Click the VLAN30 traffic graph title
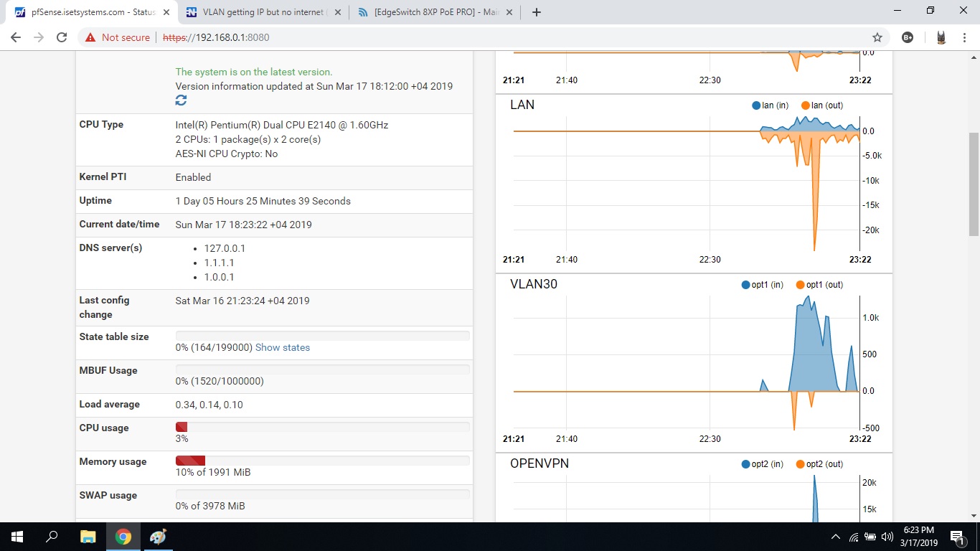This screenshot has height=551, width=980. 534,284
